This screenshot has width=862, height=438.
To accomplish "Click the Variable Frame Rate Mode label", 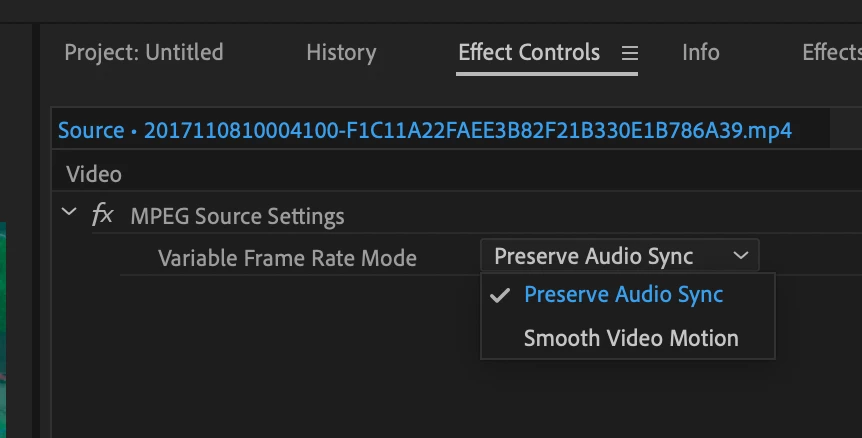I will (287, 258).
